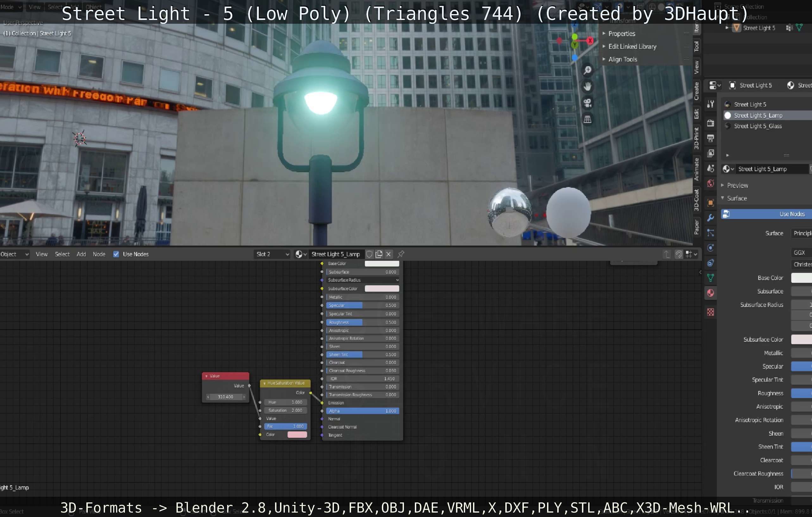Open the Slot 2 dropdown
This screenshot has width=812, height=517.
(272, 254)
